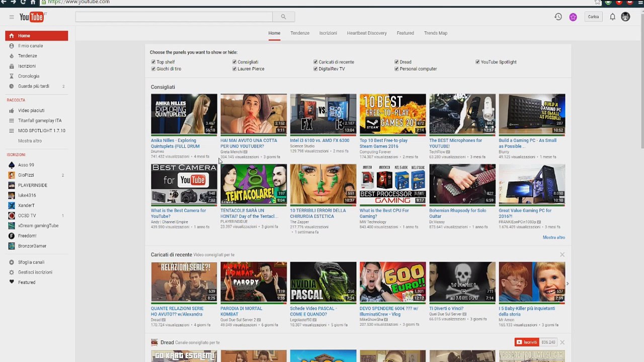Switch to the Iscrizioni tab
The image size is (644, 362).
(328, 33)
